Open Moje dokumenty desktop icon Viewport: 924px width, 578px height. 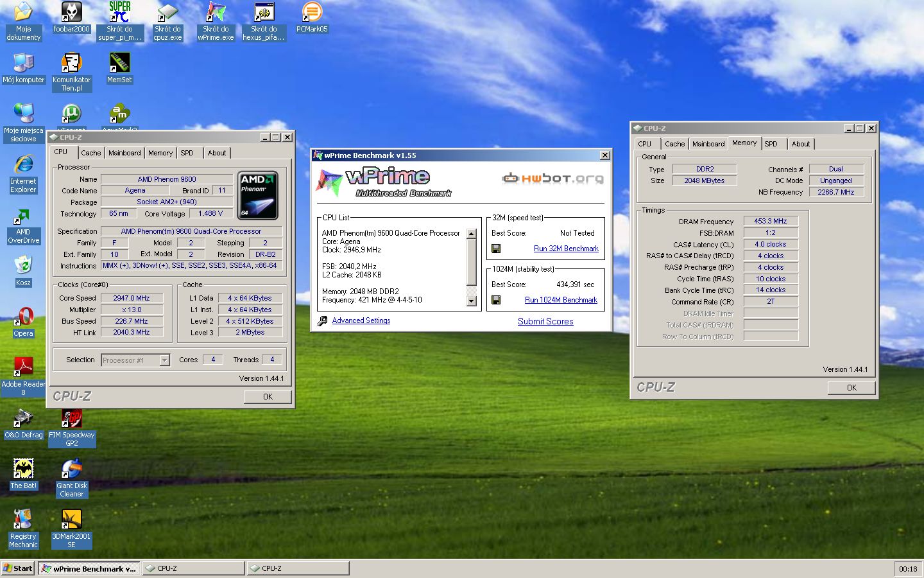click(23, 21)
